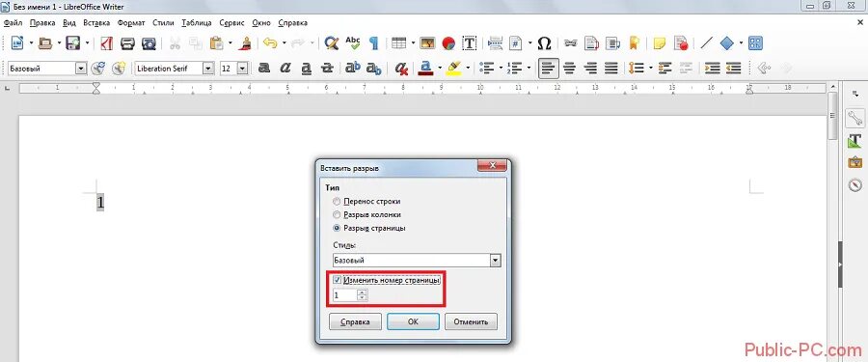Viewport: 868px width, 362px height.
Task: Open paragraph style dropdown in toolbar
Action: [x=81, y=69]
